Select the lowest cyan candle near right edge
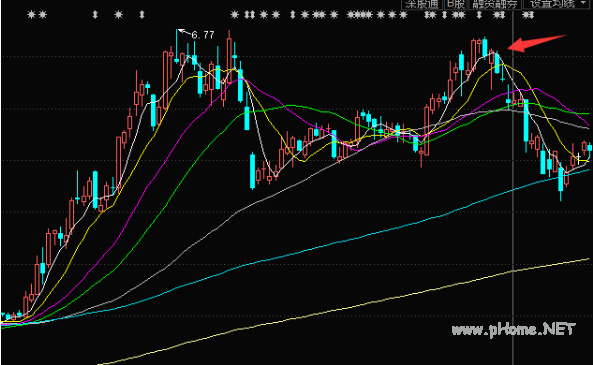 (561, 182)
